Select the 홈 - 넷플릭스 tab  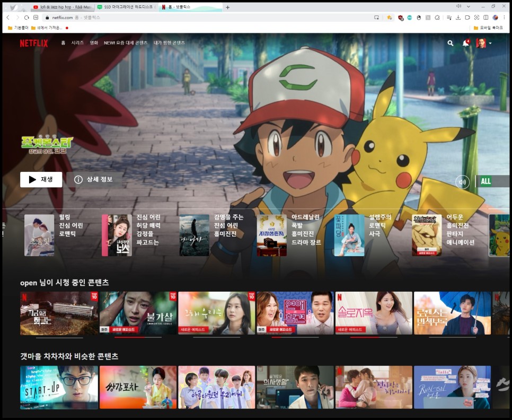pos(190,7)
